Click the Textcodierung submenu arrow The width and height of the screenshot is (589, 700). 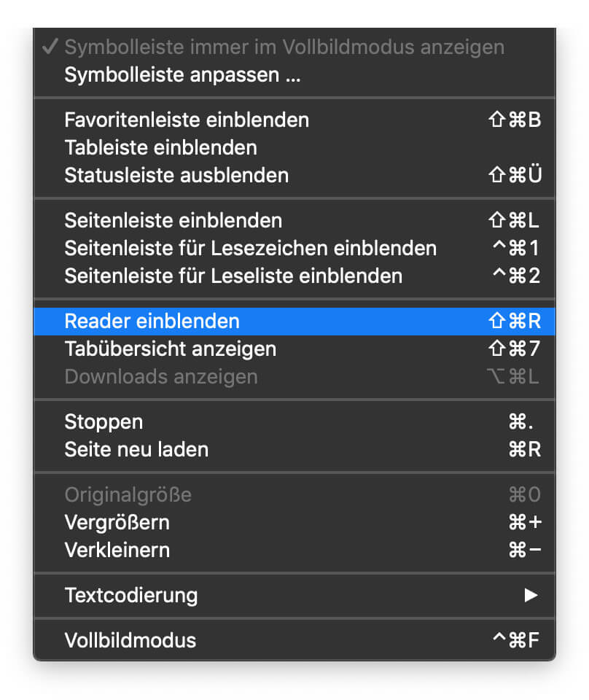[531, 595]
